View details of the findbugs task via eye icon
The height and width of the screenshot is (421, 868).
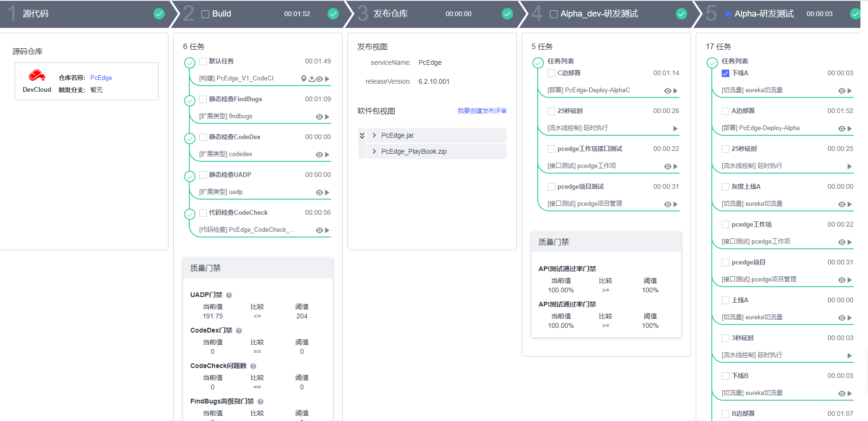[x=319, y=117]
